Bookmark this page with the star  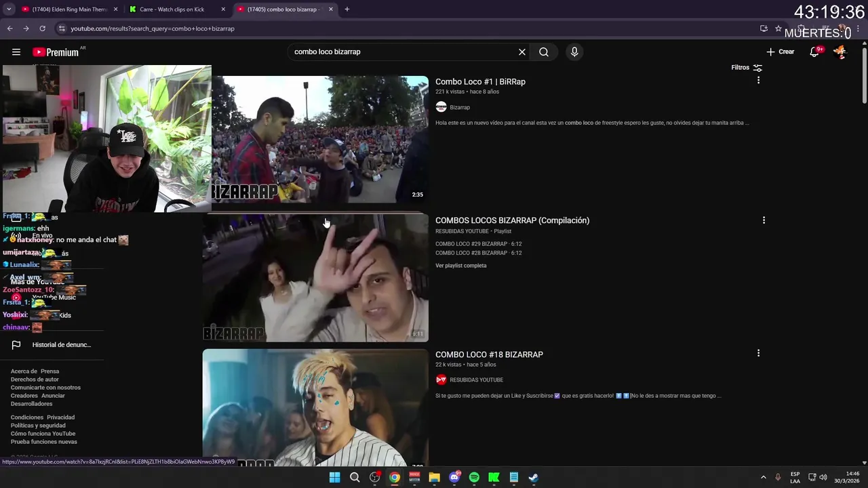click(x=778, y=28)
